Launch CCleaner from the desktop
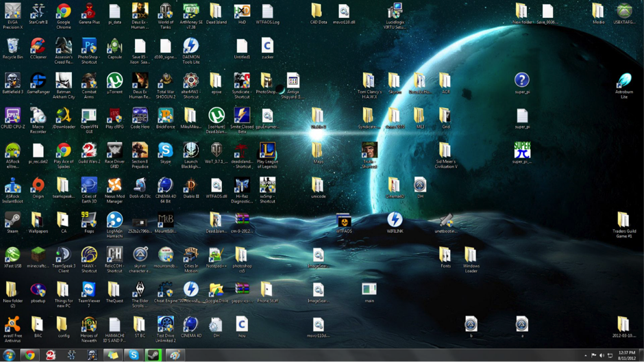The width and height of the screenshot is (644, 362). coord(38,47)
